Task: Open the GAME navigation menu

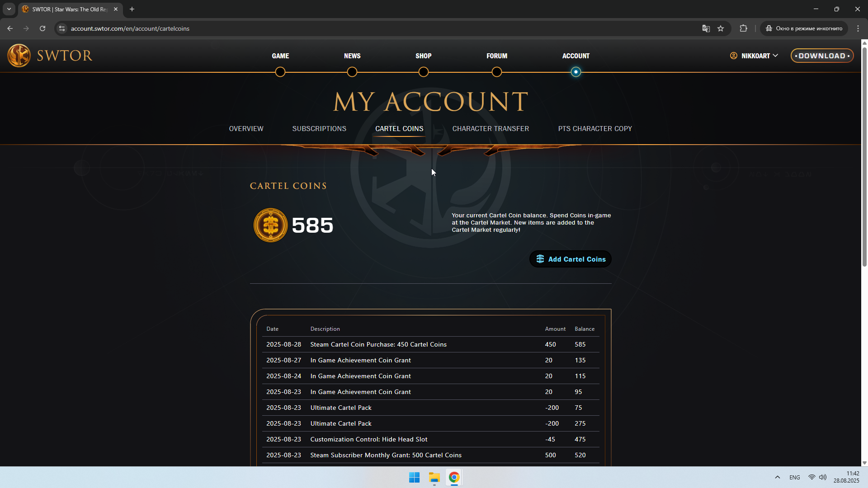Action: 280,56
